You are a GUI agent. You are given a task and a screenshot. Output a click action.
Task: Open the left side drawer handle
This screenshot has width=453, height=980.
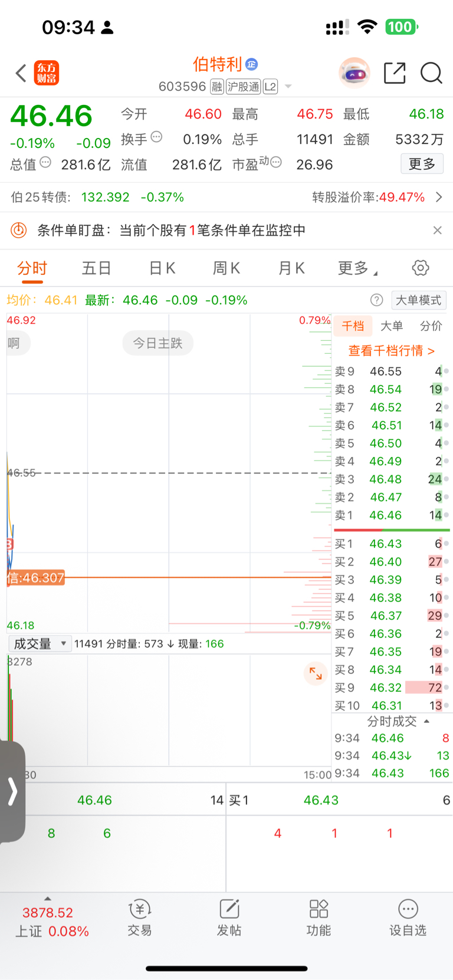point(12,791)
